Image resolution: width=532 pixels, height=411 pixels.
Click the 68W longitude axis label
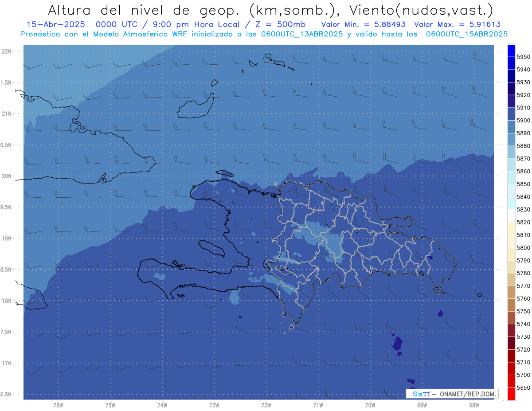point(474,405)
